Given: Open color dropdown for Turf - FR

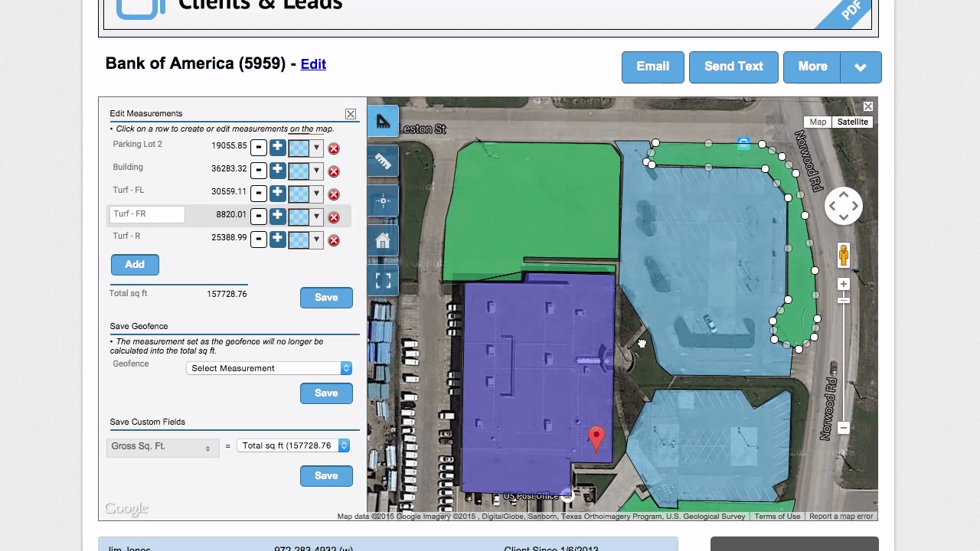Looking at the screenshot, I should coord(316,217).
